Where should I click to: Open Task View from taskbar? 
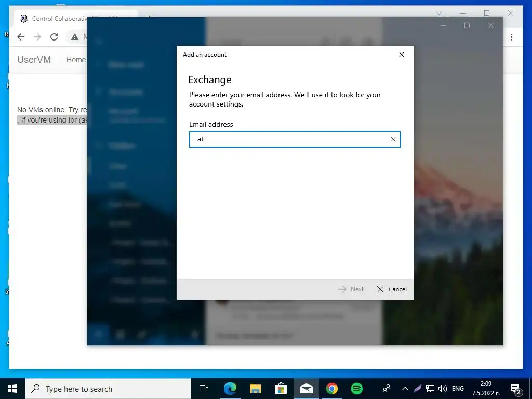point(204,389)
